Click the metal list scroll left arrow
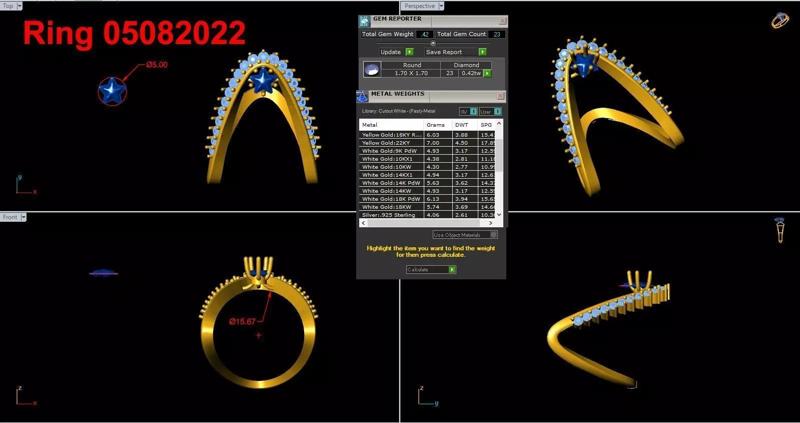Image resolution: width=800 pixels, height=423 pixels. [364, 223]
